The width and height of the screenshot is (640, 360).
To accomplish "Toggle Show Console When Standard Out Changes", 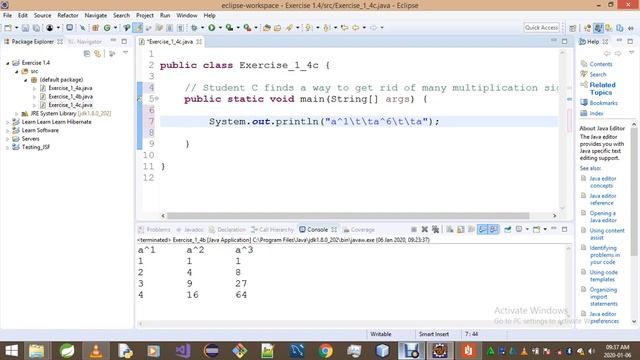I will click(482, 229).
